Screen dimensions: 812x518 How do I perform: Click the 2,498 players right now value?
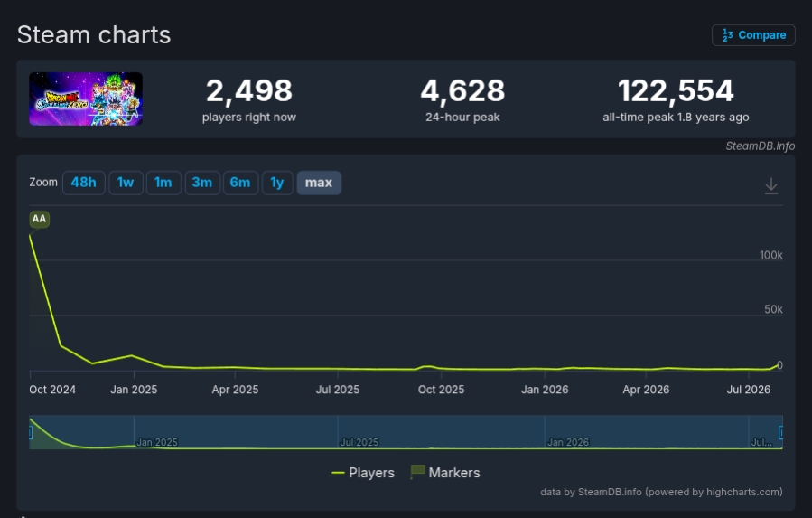point(249,90)
